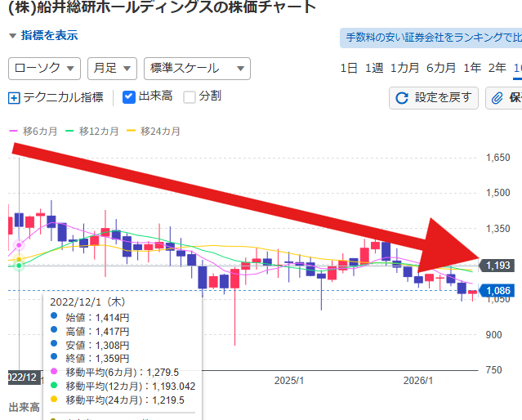Image resolution: width=522 pixels, height=420 pixels.
Task: Click the 移12カ月 legend entry
Action: [92, 132]
